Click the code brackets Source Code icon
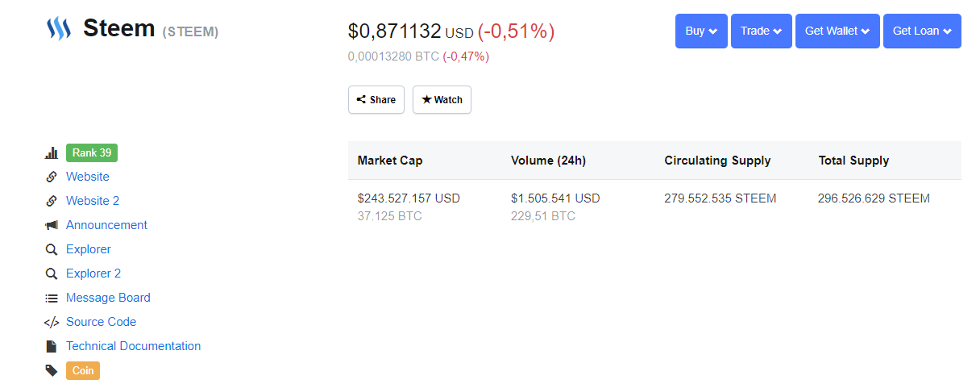This screenshot has height=384, width=980. coord(52,322)
